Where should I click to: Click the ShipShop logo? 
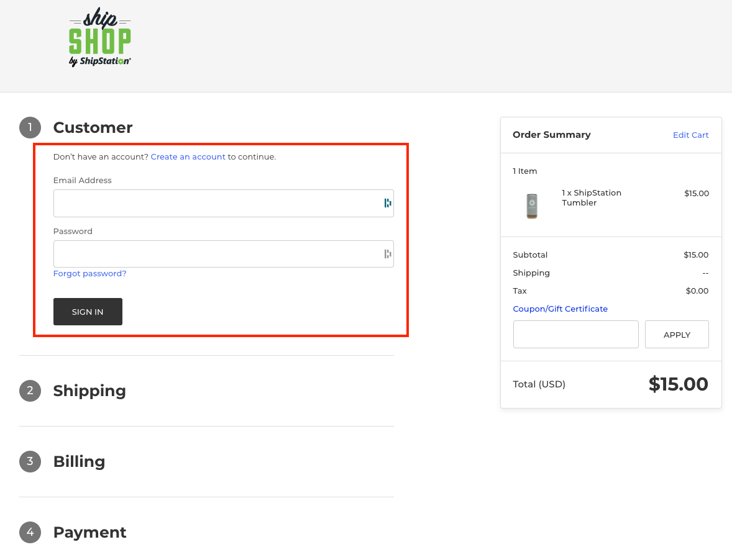[x=99, y=36]
